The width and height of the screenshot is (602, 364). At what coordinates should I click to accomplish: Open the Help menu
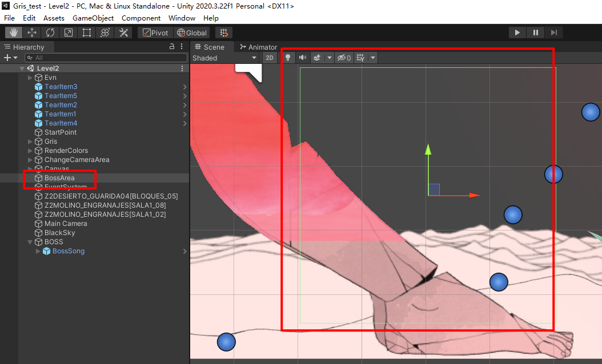click(x=211, y=18)
